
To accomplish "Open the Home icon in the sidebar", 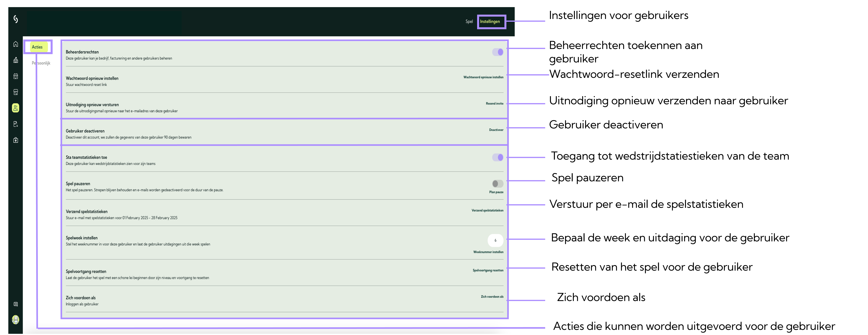I will 15,44.
